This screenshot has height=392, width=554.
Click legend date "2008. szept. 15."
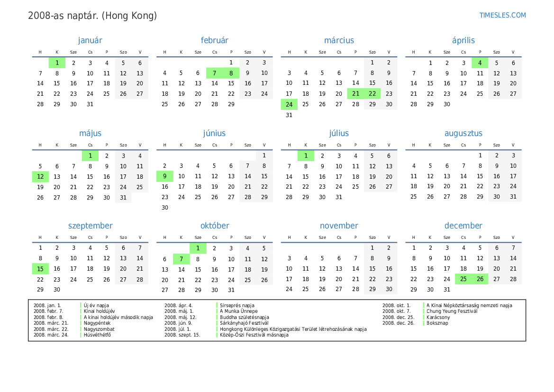coord(182,335)
